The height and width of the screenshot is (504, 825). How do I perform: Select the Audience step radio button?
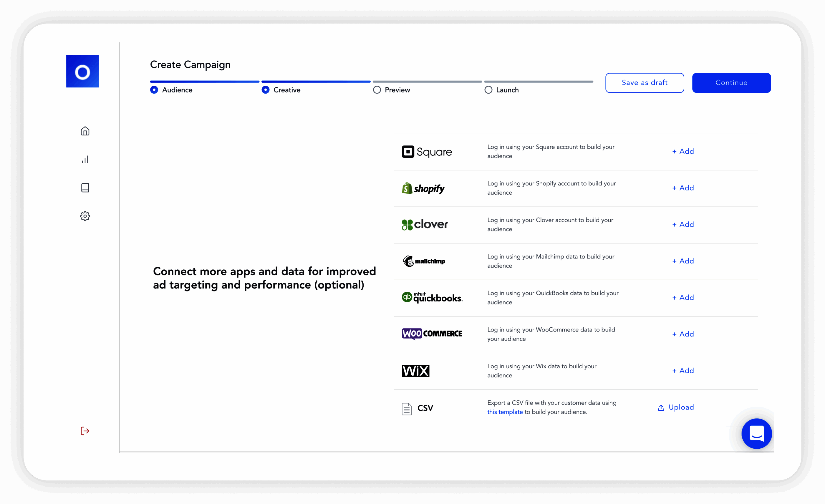pos(154,90)
